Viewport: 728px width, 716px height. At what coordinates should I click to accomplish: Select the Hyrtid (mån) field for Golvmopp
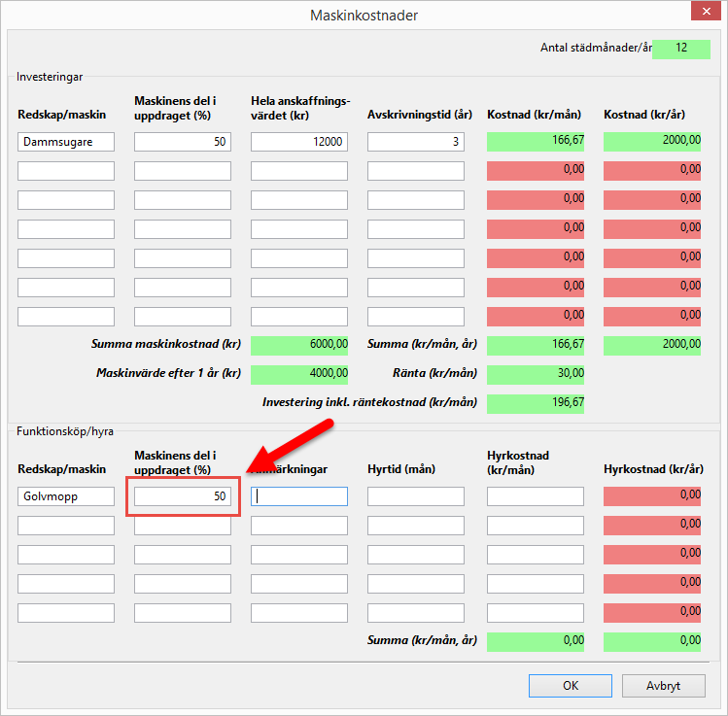pyautogui.click(x=415, y=496)
